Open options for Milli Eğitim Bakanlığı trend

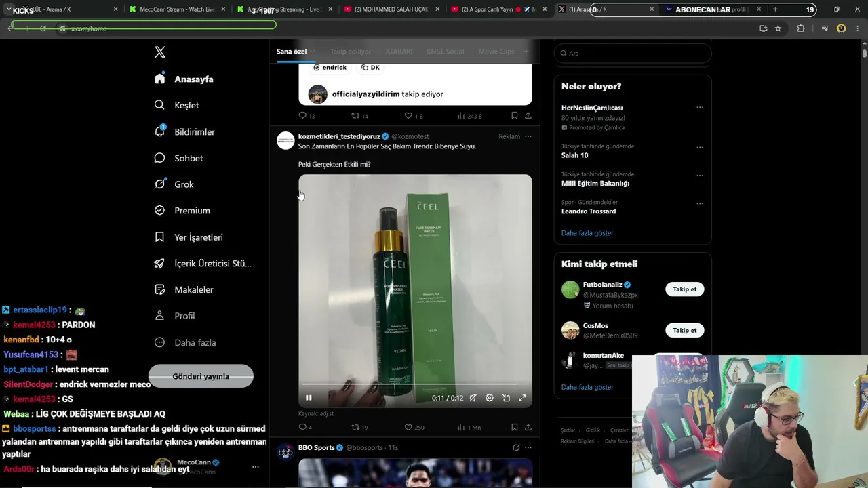coord(700,176)
